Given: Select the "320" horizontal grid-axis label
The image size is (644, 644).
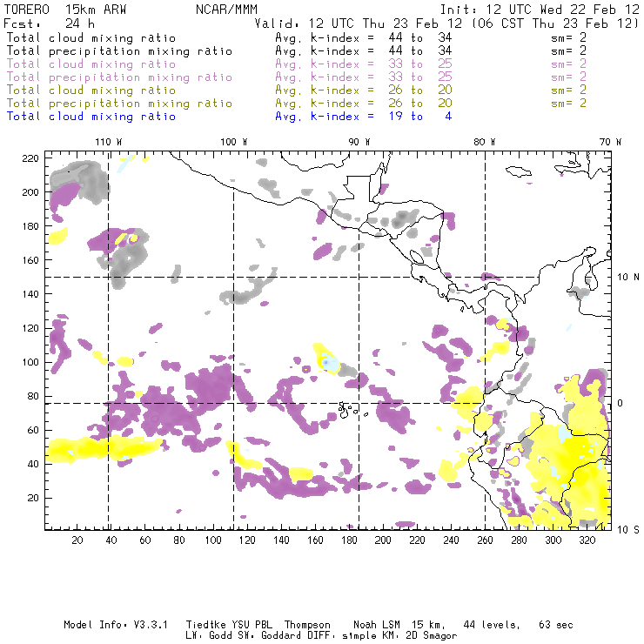Looking at the screenshot, I should pyautogui.click(x=587, y=540).
